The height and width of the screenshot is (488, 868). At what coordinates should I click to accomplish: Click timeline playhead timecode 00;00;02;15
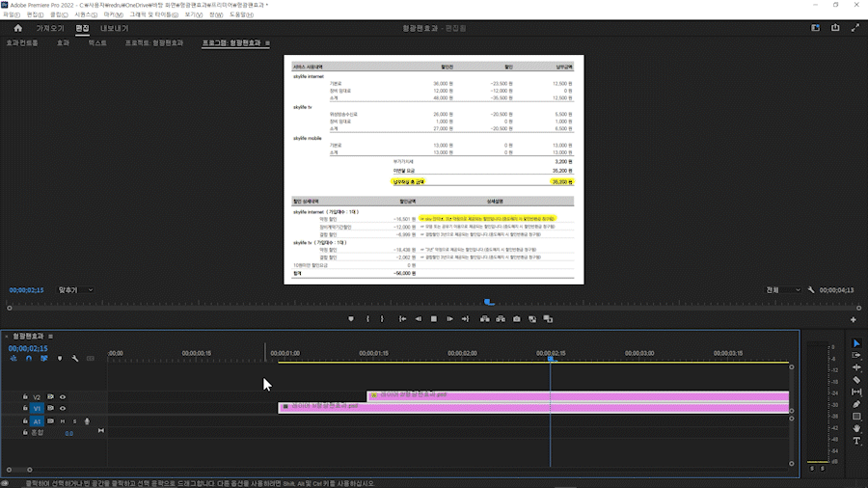tap(28, 348)
